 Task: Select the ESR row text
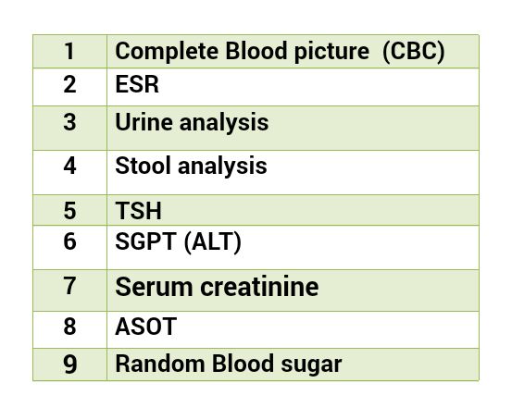coord(137,84)
